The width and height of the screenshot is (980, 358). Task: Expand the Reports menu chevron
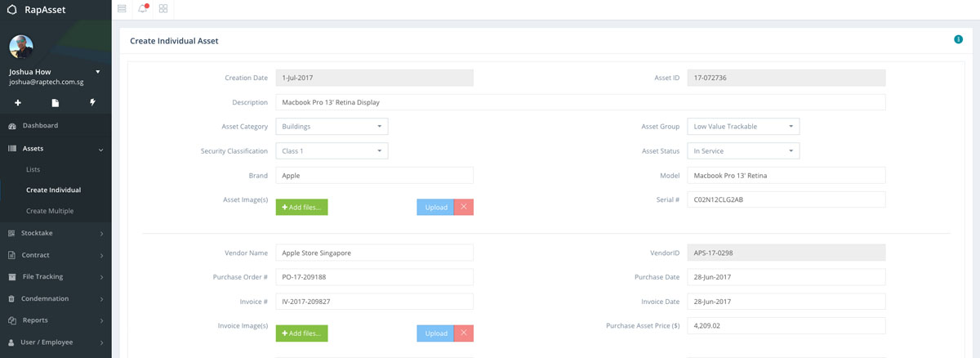(x=101, y=321)
